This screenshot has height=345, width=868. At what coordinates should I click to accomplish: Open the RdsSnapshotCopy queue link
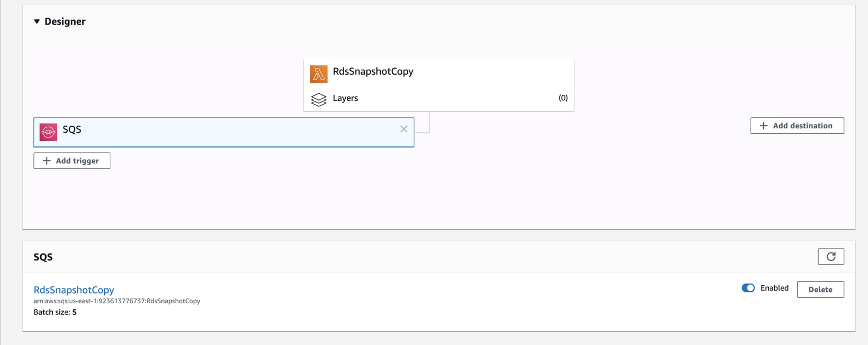coord(74,290)
